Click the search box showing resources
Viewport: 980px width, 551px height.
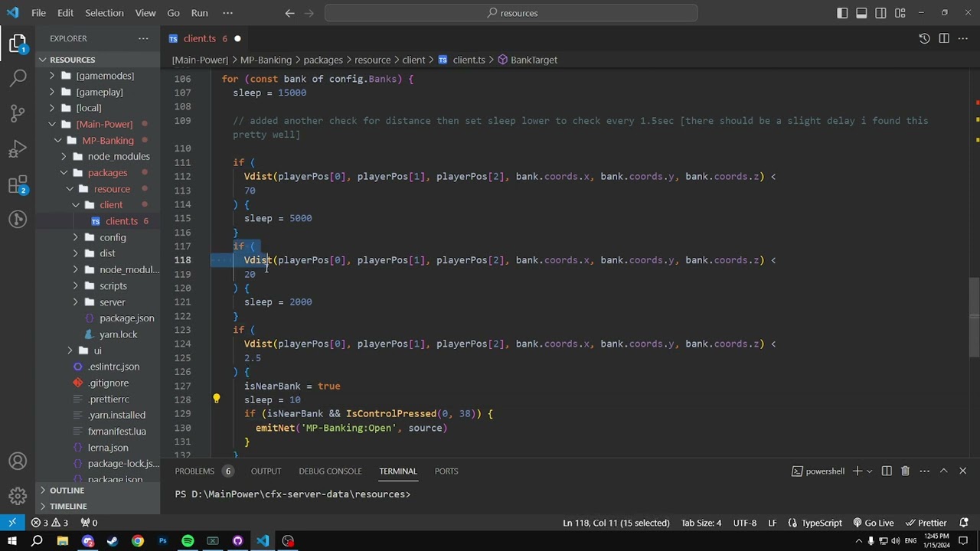tap(511, 13)
